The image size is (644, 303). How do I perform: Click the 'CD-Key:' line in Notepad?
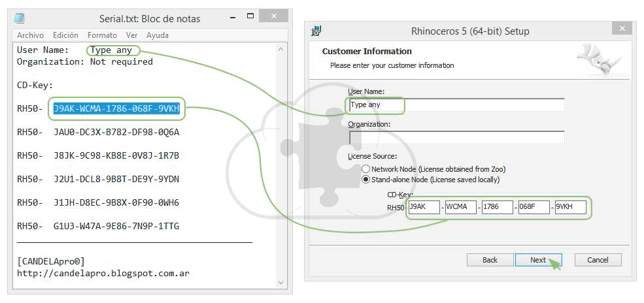pyautogui.click(x=35, y=86)
